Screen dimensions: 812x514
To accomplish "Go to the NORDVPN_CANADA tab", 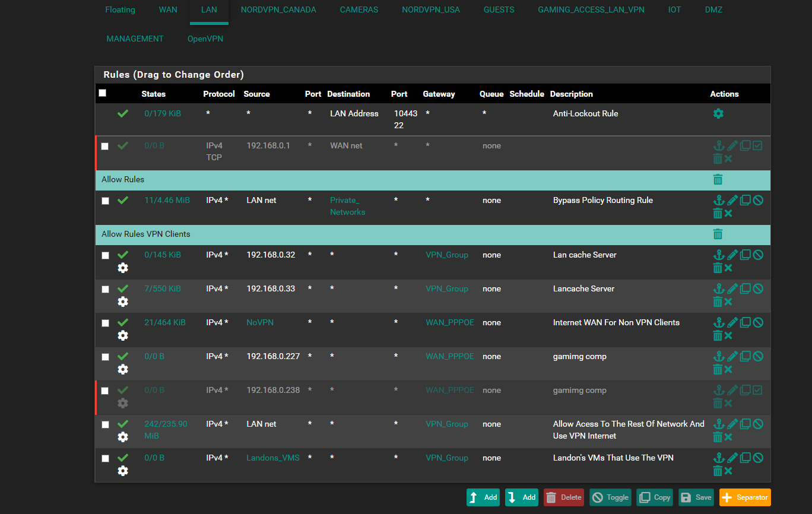I will [278, 10].
